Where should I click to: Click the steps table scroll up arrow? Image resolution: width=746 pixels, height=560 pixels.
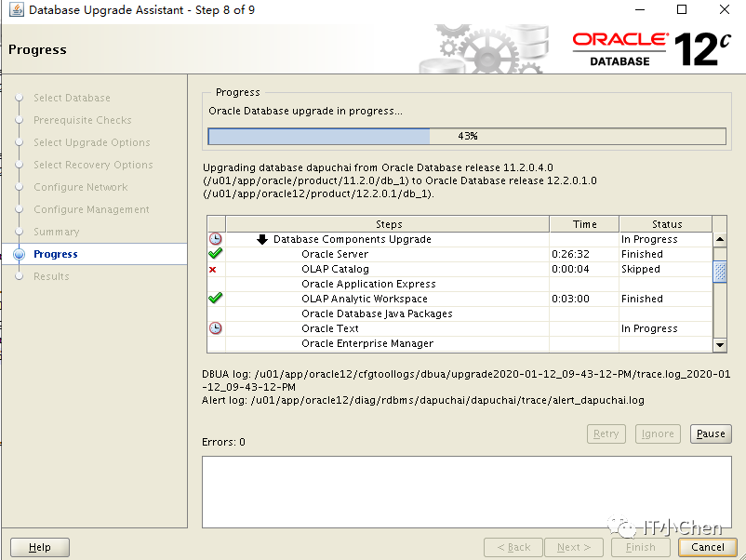(x=720, y=239)
